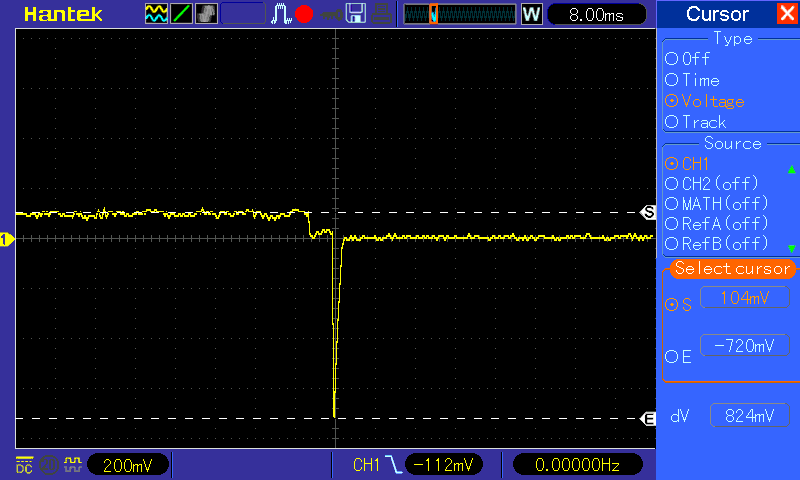This screenshot has width=800, height=480.
Task: Select the Track cursor type
Action: [695, 122]
